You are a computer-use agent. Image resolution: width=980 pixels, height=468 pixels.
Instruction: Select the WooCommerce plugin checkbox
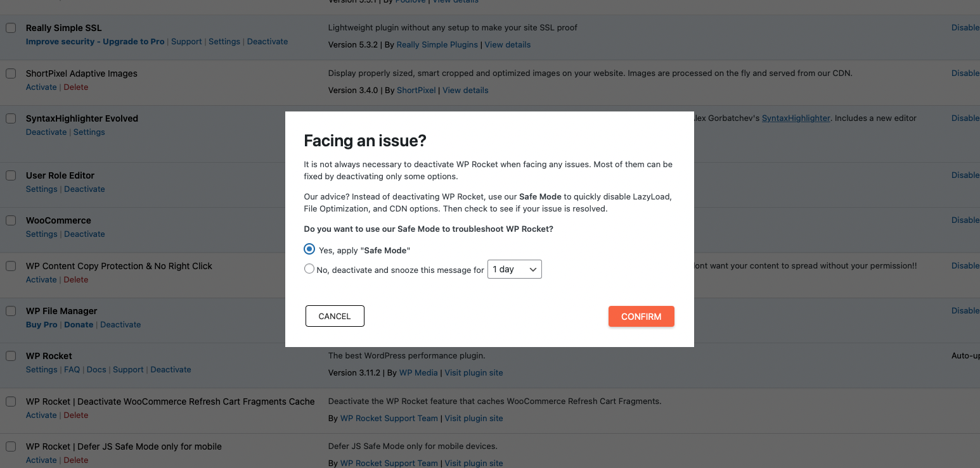(x=10, y=220)
